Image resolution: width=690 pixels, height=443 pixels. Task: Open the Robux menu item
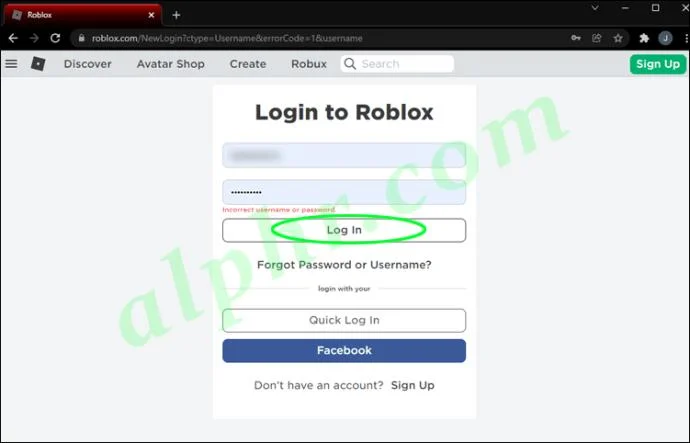point(309,64)
